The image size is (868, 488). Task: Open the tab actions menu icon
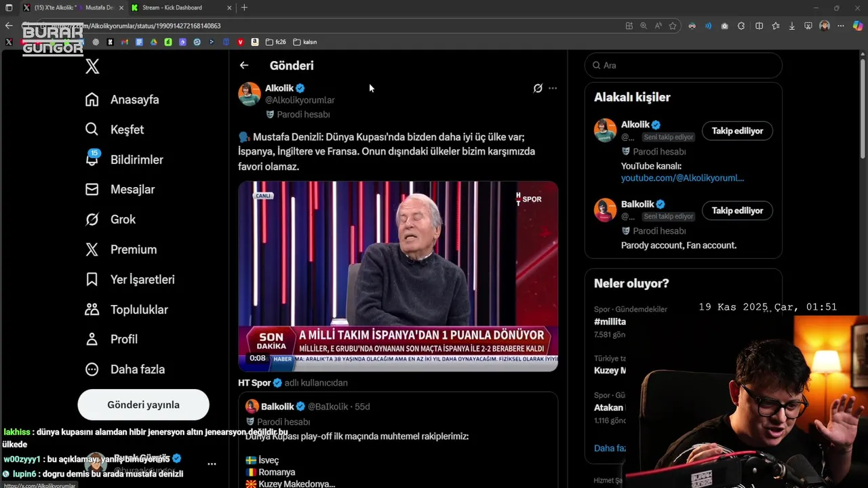click(9, 7)
